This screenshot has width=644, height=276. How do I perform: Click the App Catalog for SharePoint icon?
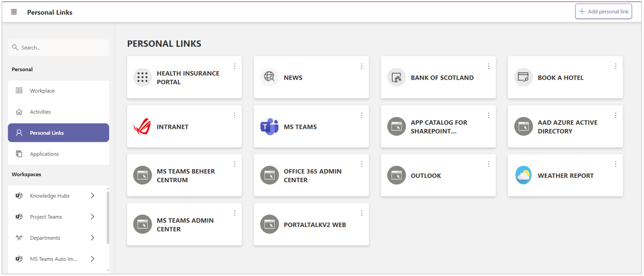click(396, 127)
